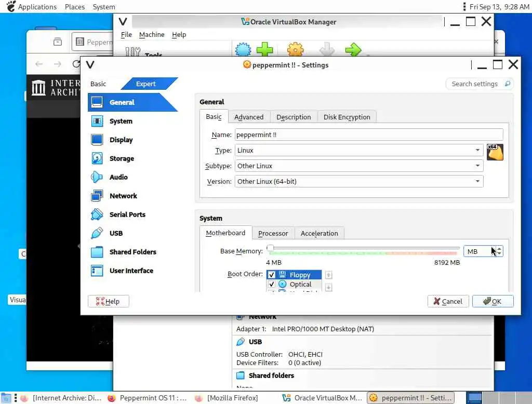The height and width of the screenshot is (404, 532).
Task: Select the Motherboard tab in System
Action: pyautogui.click(x=225, y=233)
